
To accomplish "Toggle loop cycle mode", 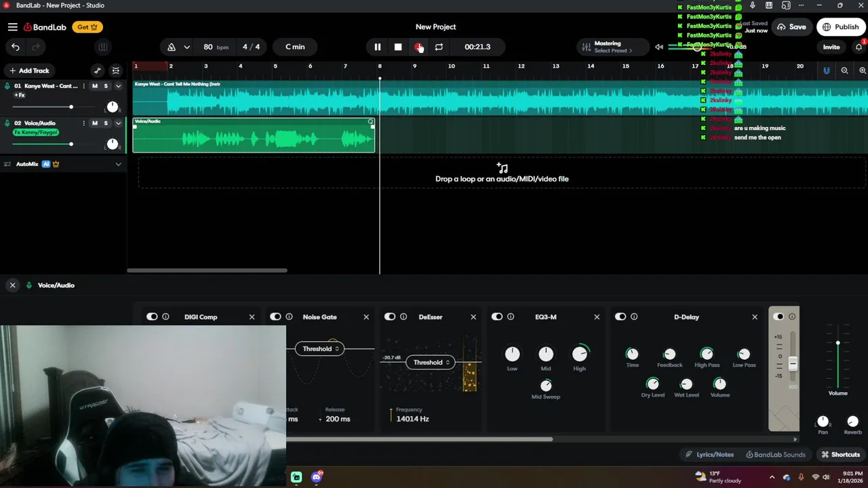I will tap(439, 47).
